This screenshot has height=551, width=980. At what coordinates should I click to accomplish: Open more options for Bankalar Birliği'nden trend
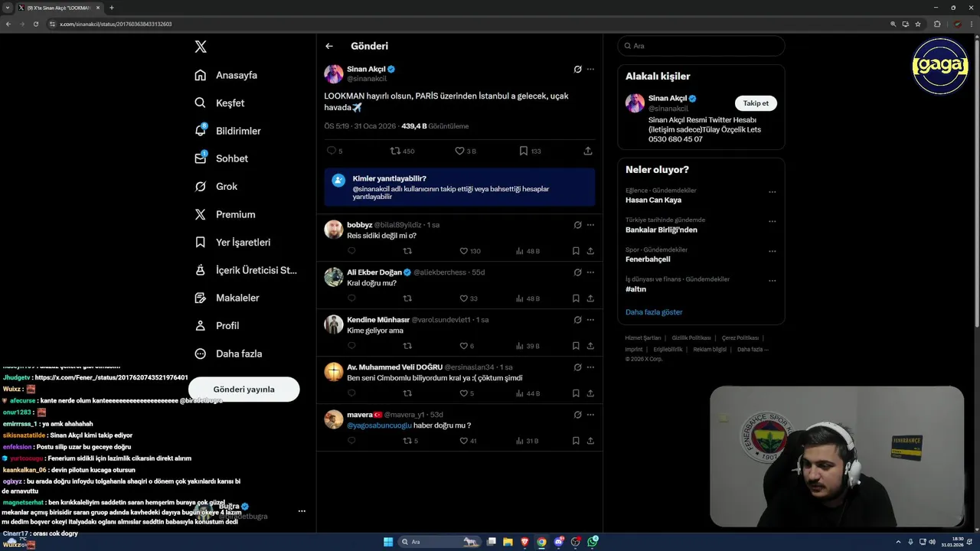click(772, 222)
